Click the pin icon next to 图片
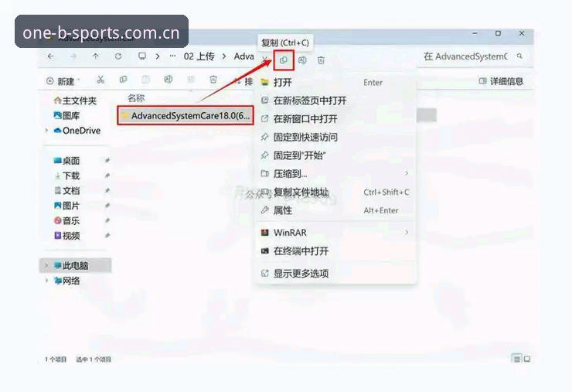 [107, 206]
